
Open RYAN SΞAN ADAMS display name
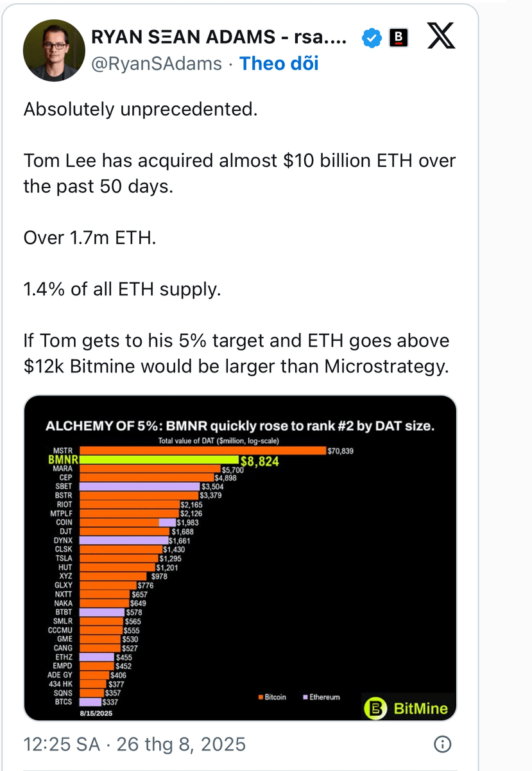(219, 38)
